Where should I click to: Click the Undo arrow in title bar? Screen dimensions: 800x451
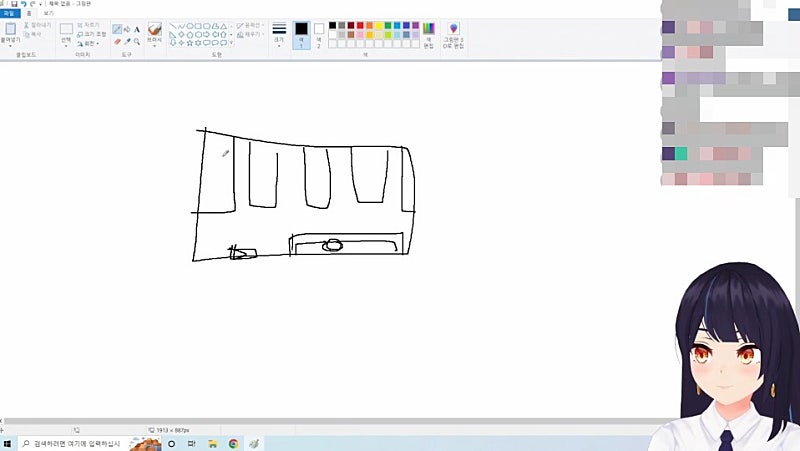click(23, 4)
